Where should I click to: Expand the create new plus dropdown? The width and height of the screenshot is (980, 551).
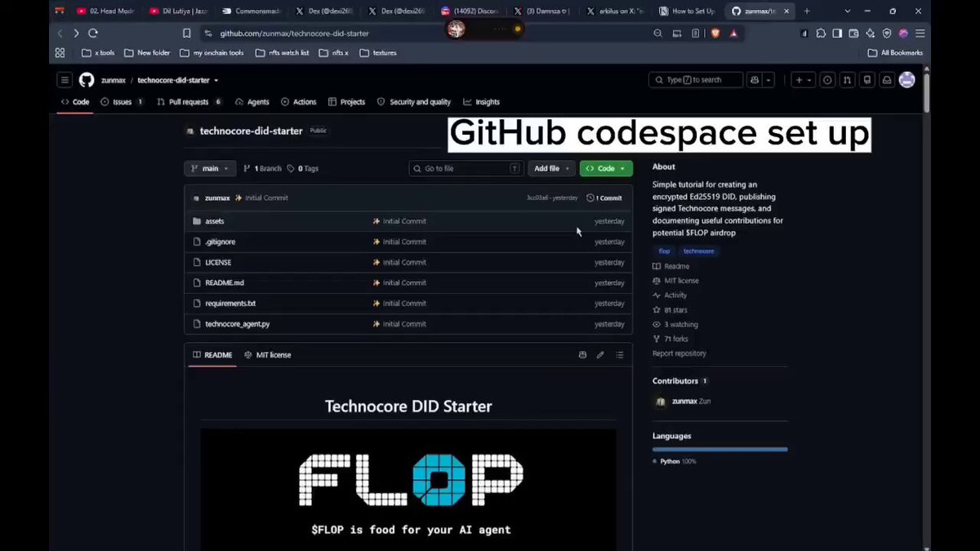coord(804,80)
